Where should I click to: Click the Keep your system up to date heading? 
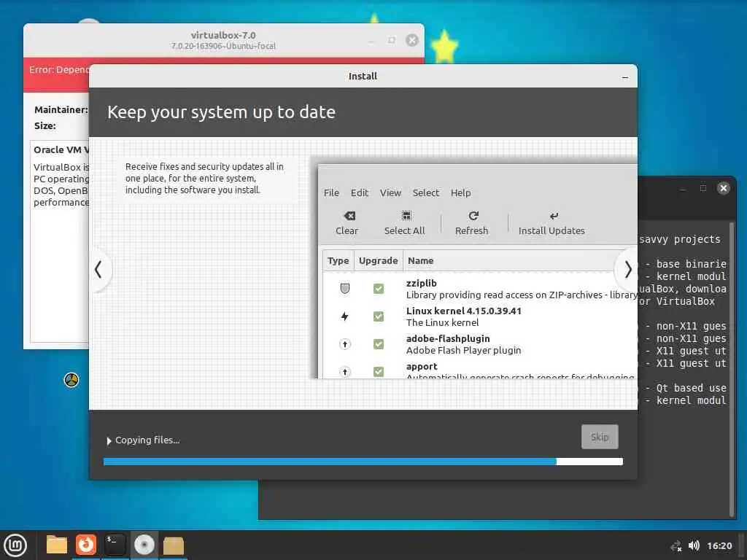click(x=221, y=112)
